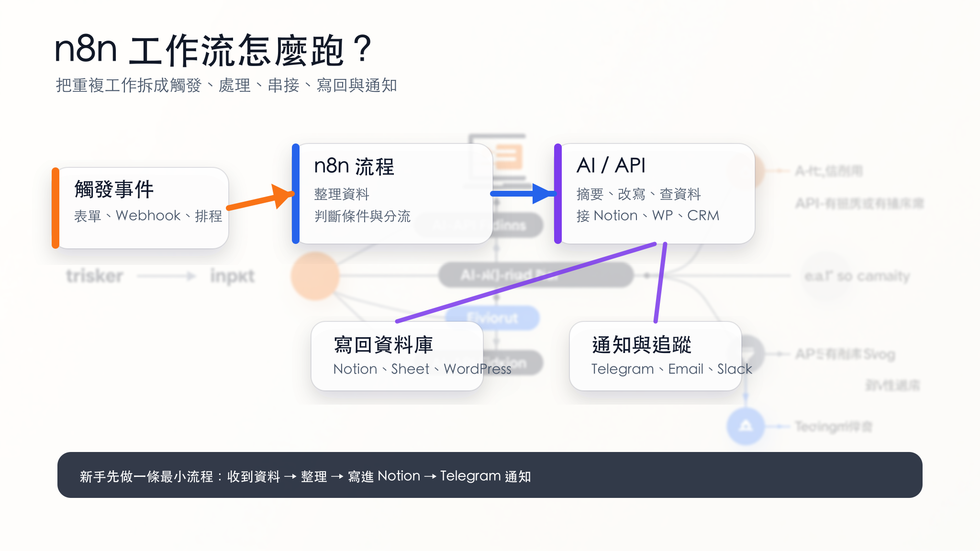The width and height of the screenshot is (980, 551).
Task: Select the 通知與追蹤 card heading
Action: (642, 345)
